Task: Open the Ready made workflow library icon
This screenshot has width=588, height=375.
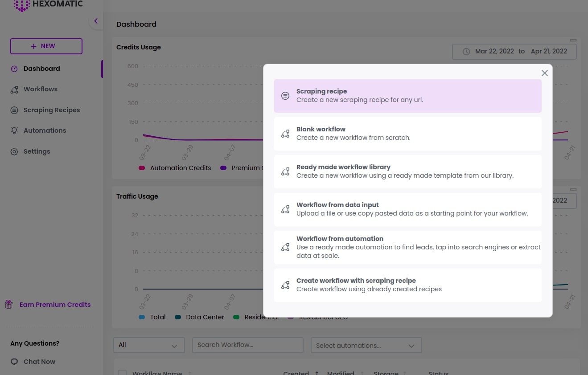Action: 285,171
